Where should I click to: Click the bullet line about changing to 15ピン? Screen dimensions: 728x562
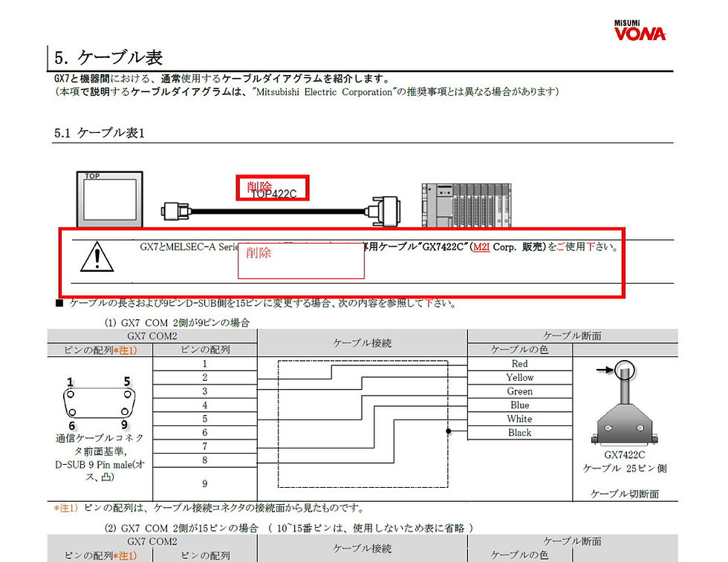tap(256, 304)
